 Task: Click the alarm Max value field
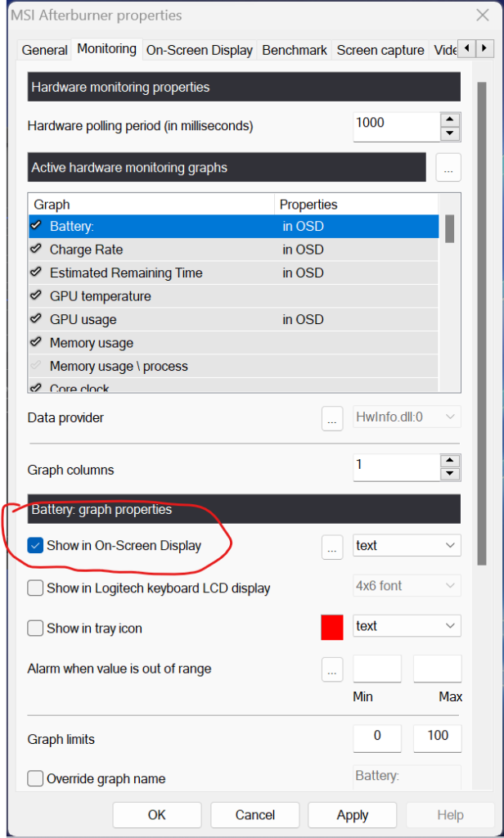tap(437, 669)
